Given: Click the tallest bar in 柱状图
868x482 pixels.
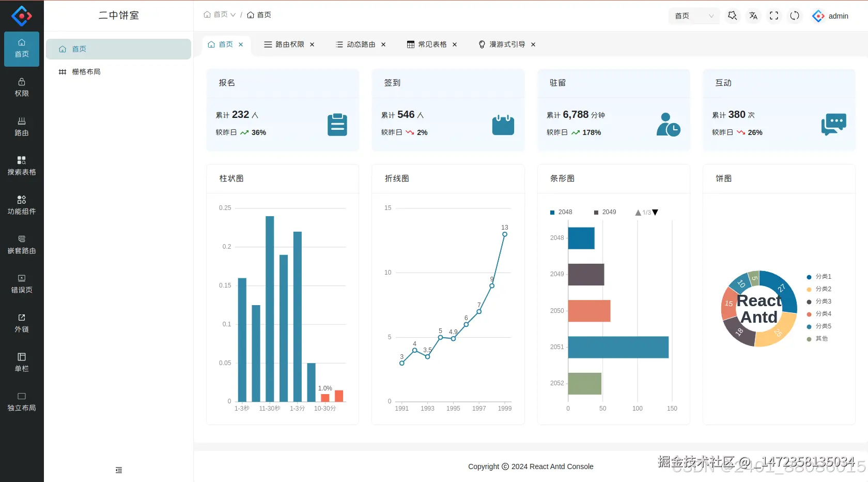Looking at the screenshot, I should tap(270, 309).
